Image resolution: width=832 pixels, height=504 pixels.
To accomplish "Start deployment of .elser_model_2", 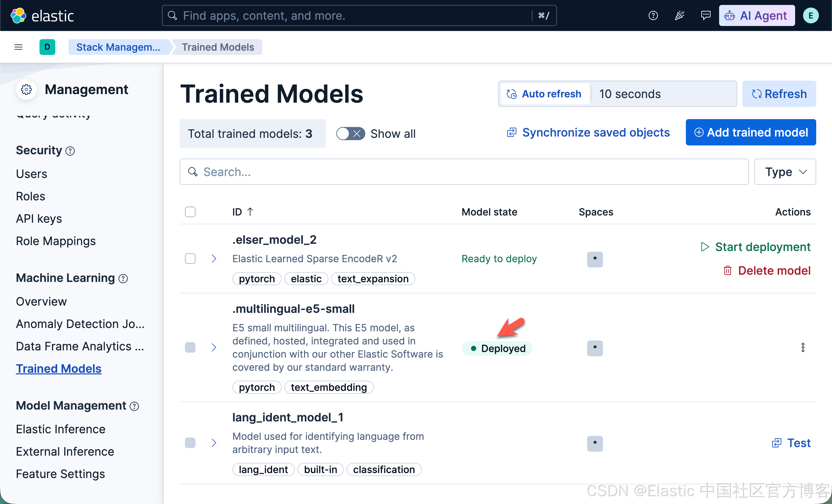I will (x=756, y=247).
